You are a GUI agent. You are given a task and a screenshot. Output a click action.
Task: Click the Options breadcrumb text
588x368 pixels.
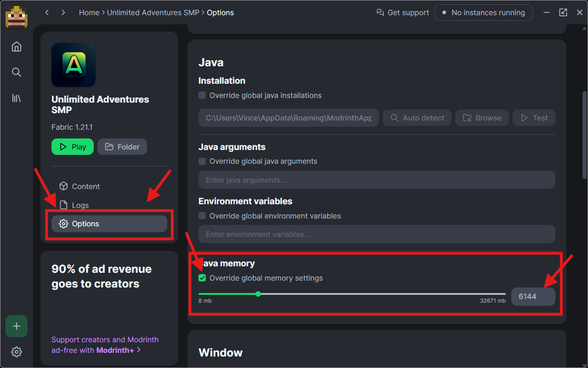220,13
